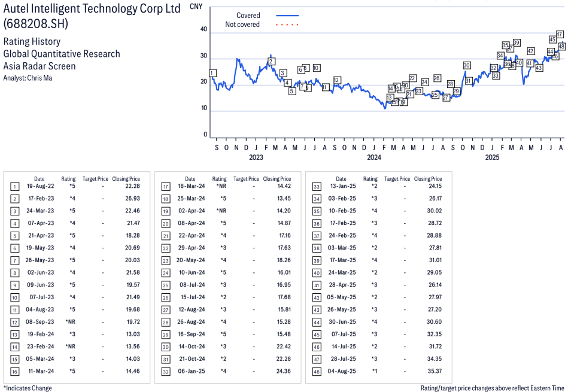Select chart marker 2 near the February 2023 peak

click(x=271, y=62)
